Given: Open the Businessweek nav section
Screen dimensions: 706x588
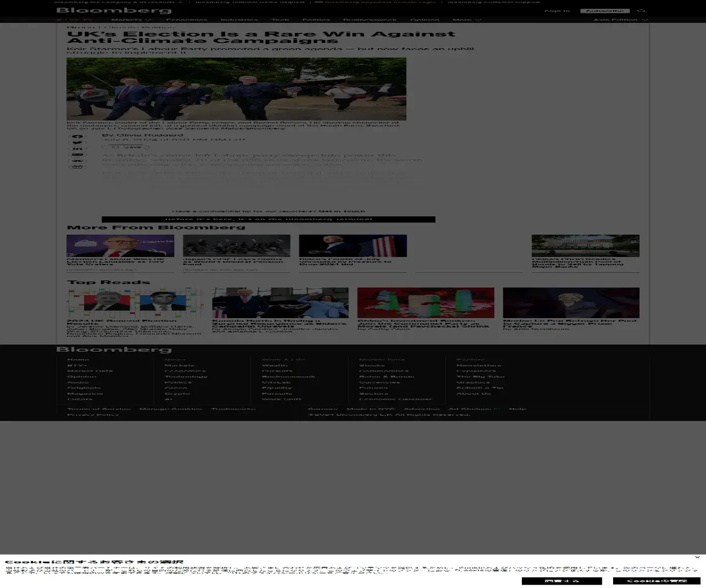Looking at the screenshot, I should pyautogui.click(x=369, y=20).
